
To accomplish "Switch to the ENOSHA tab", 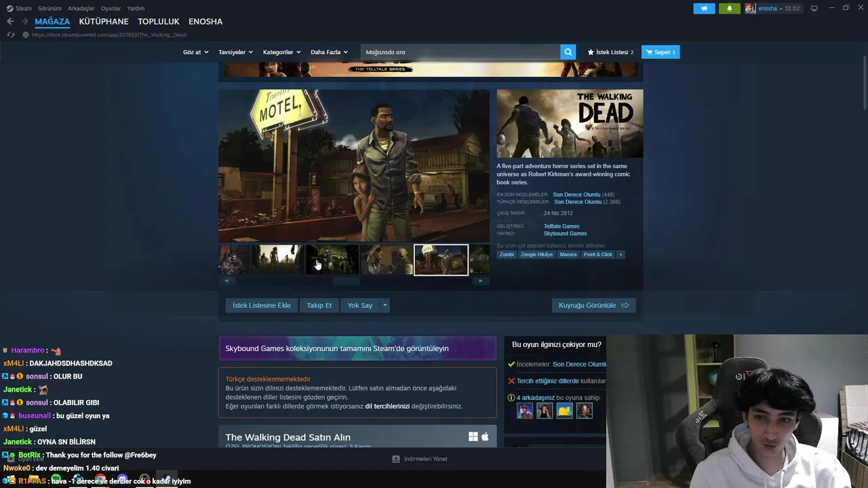I will (x=205, y=22).
